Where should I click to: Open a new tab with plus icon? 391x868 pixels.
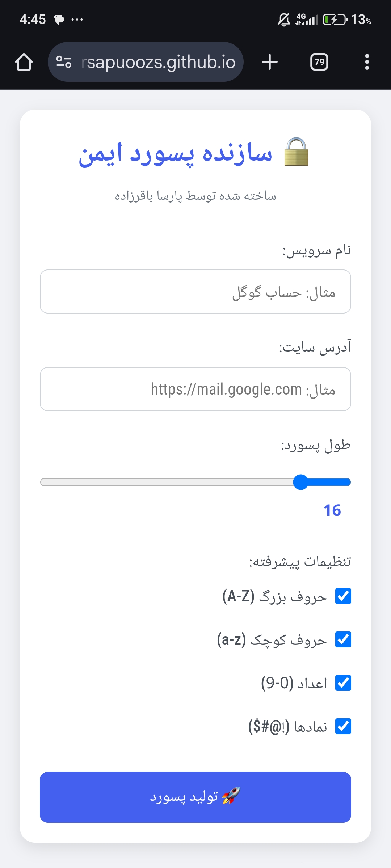[x=270, y=62]
